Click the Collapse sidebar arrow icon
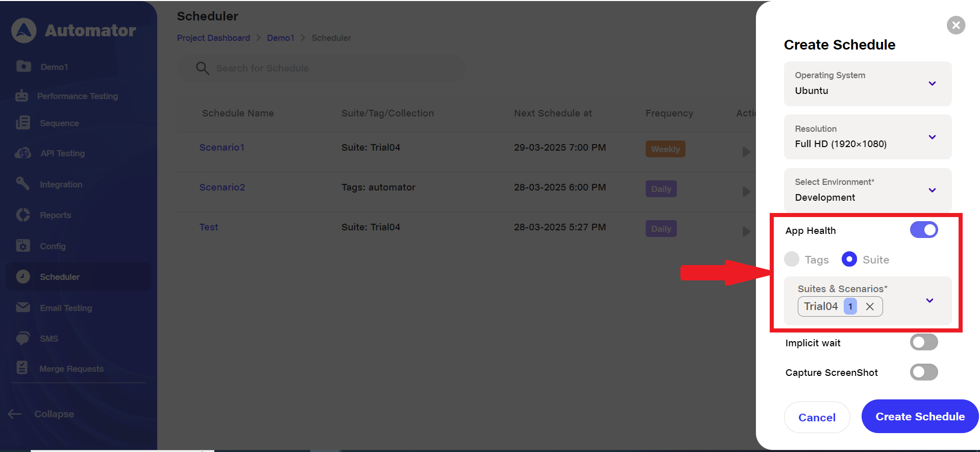The width and height of the screenshot is (980, 452). pyautogui.click(x=14, y=414)
